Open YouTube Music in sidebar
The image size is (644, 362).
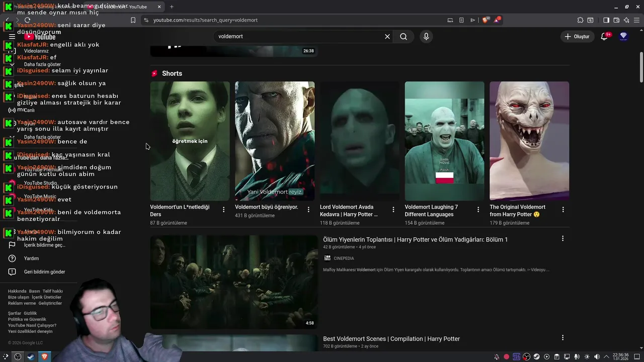40,197
